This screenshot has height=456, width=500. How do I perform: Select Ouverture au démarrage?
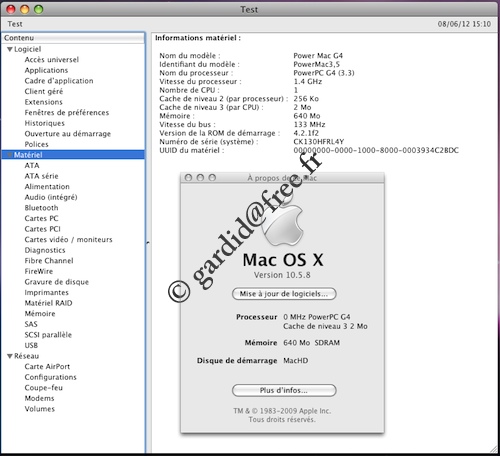tap(68, 134)
